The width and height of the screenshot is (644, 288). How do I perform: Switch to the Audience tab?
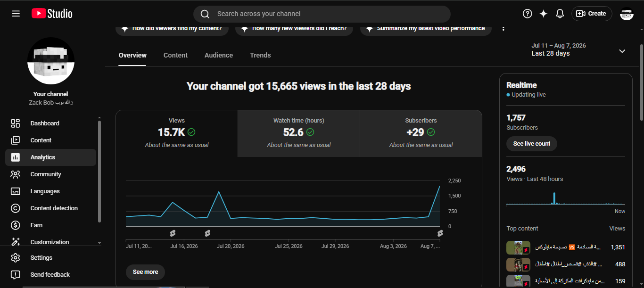coord(219,55)
